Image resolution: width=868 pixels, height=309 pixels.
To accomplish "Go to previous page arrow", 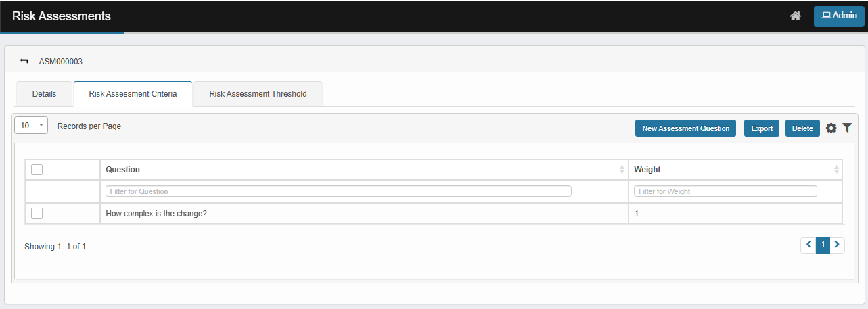I will click(808, 245).
